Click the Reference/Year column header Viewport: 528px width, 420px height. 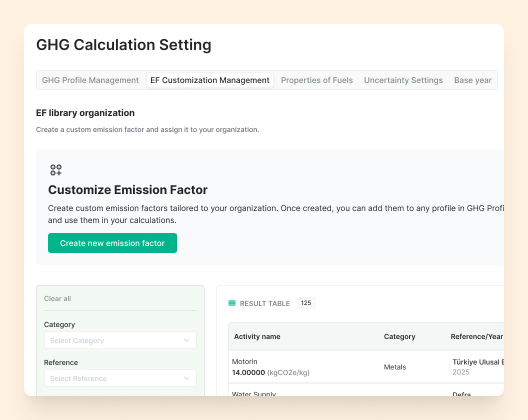point(476,336)
